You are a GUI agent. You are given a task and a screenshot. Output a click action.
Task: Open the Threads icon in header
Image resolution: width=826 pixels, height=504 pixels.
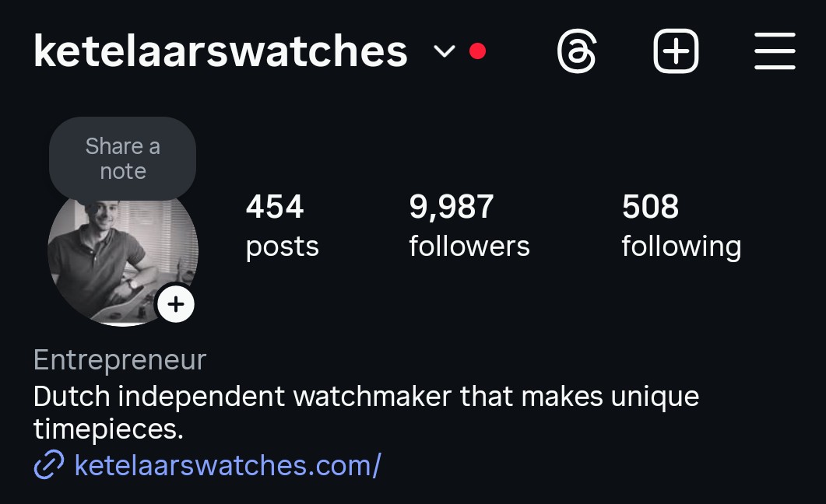coord(577,51)
